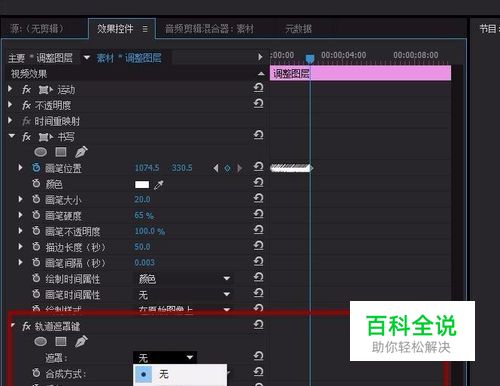Expand the 不透明度 effect properties
The height and width of the screenshot is (386, 500).
(10, 104)
